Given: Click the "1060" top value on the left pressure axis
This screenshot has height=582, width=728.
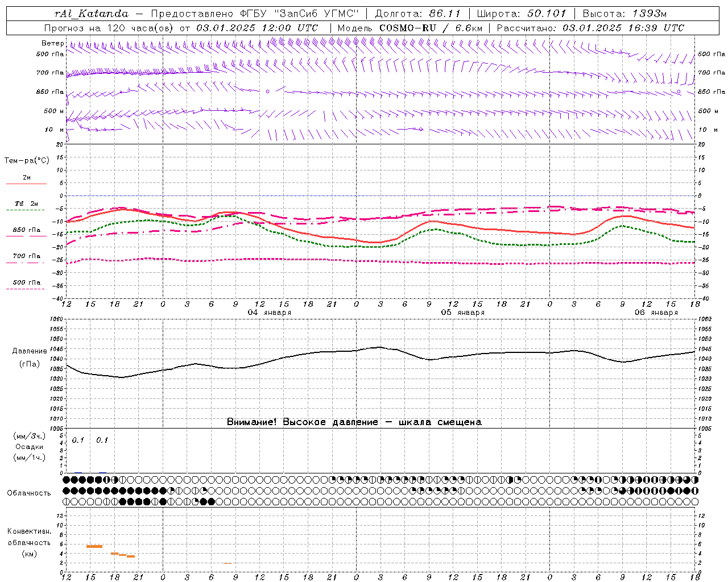Looking at the screenshot, I should 57,319.
